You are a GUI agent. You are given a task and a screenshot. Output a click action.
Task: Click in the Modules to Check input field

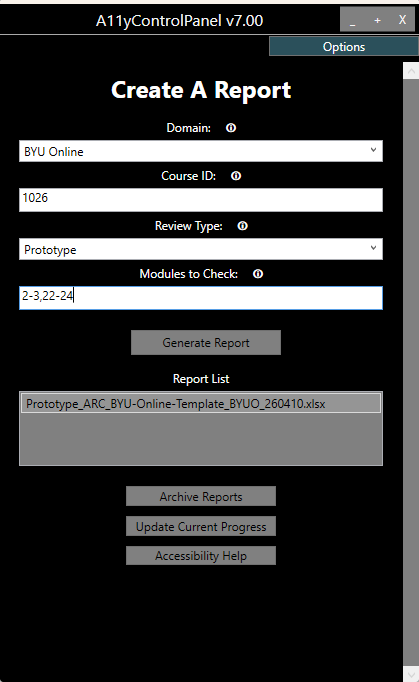[x=201, y=298]
